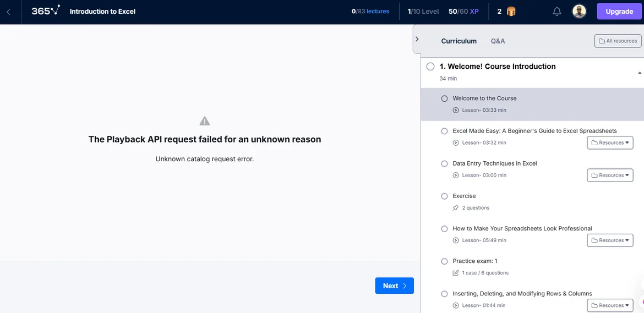Open the 365 logo home link
This screenshot has height=313, width=644.
[x=46, y=10]
